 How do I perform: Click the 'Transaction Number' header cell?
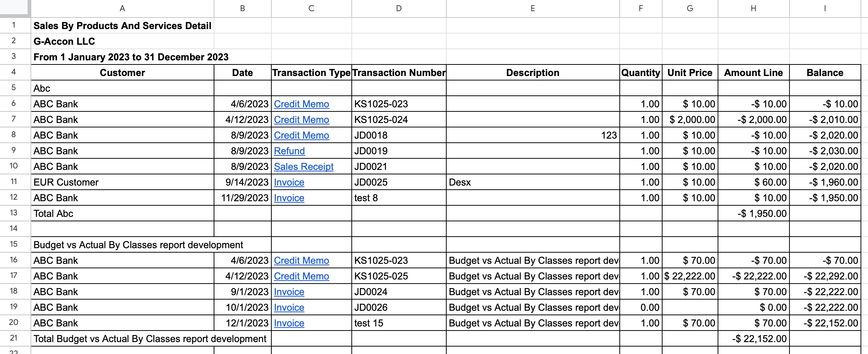399,73
